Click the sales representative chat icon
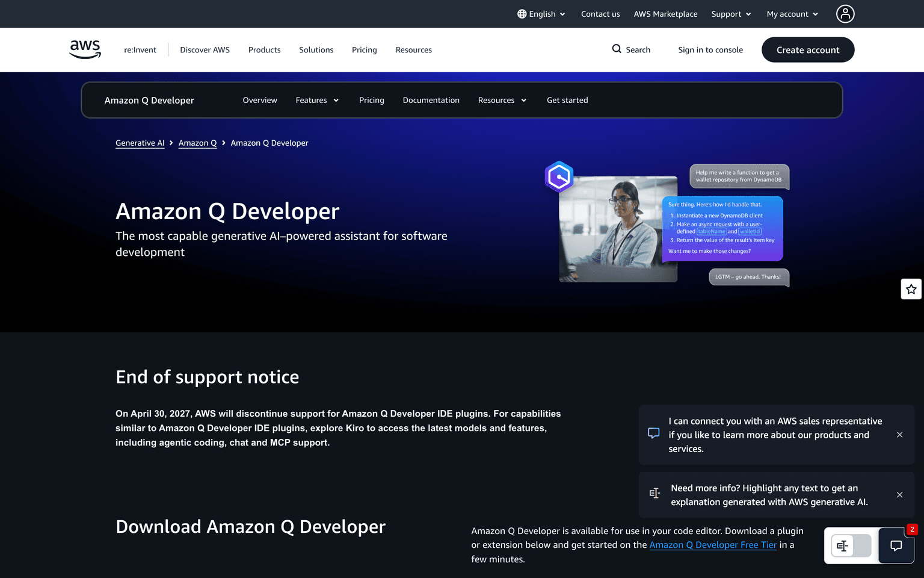Screen dimensions: 924x578 654,433
